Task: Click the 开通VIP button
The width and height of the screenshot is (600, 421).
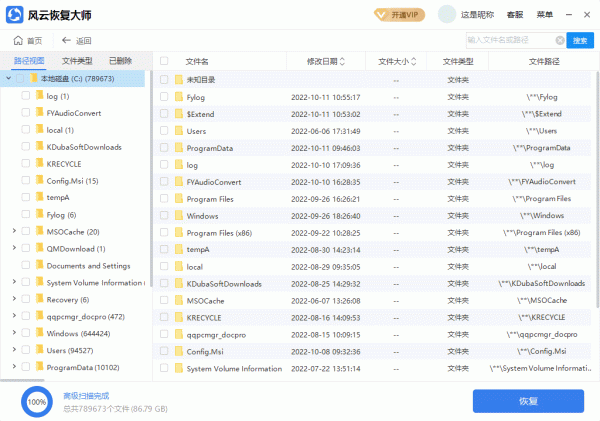Action: click(x=398, y=15)
